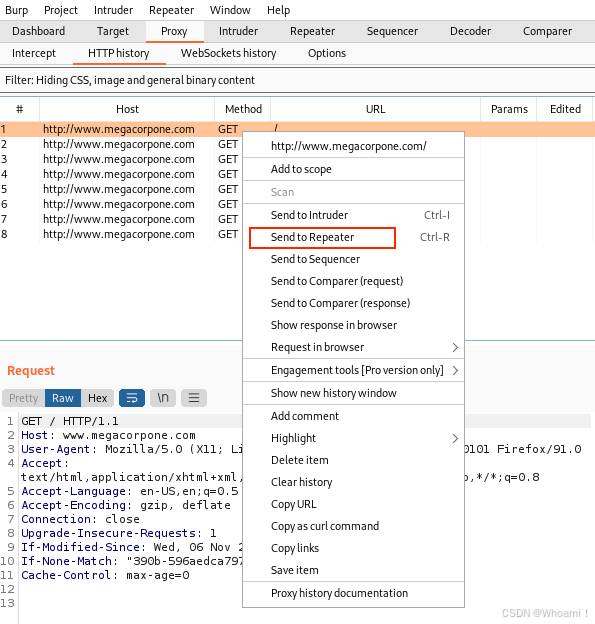The height and width of the screenshot is (624, 595).
Task: Choose Send to Comparer (request)
Action: pos(353,281)
